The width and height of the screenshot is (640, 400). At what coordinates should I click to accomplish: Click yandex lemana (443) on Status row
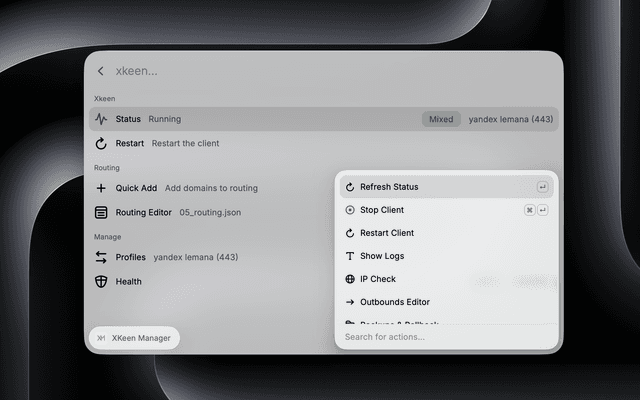[511, 119]
